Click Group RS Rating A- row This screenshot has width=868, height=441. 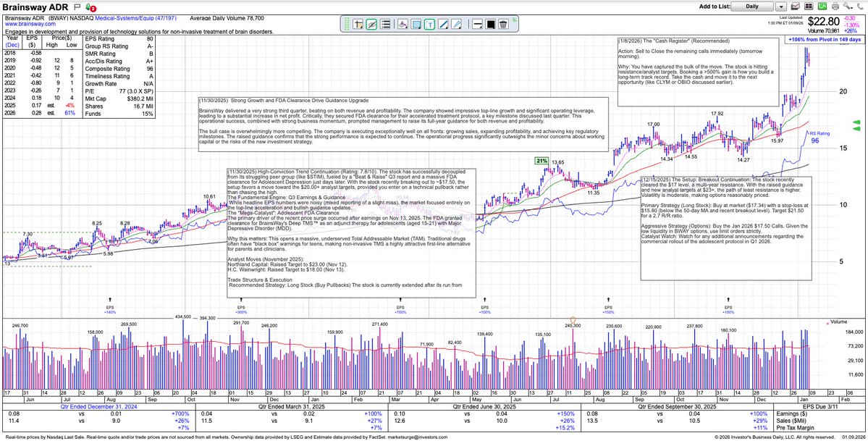[119, 46]
